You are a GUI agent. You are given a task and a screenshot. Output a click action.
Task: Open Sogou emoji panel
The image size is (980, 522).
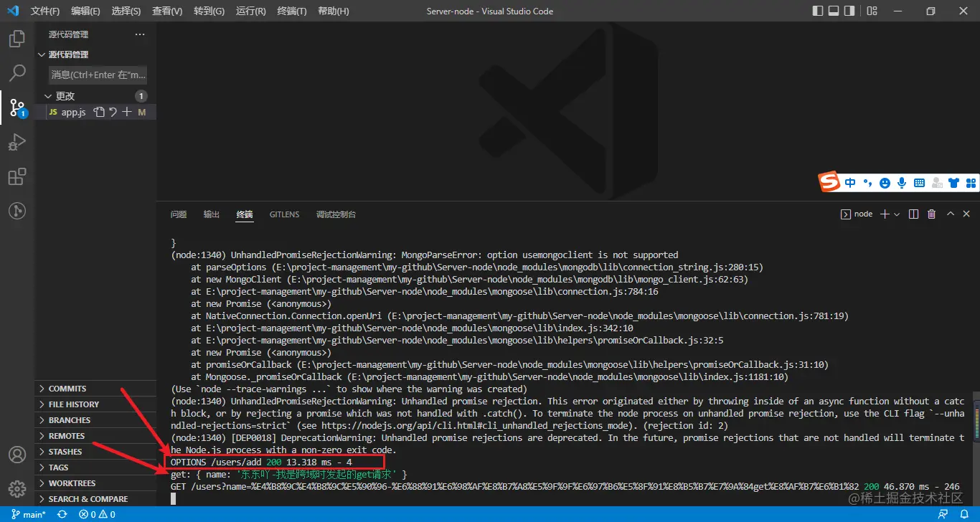pyautogui.click(x=885, y=183)
